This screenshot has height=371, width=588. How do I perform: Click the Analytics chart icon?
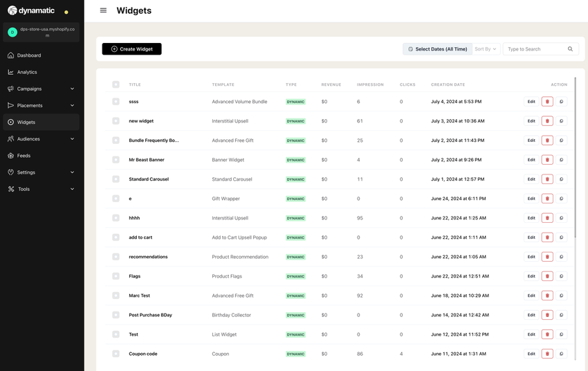click(x=11, y=72)
